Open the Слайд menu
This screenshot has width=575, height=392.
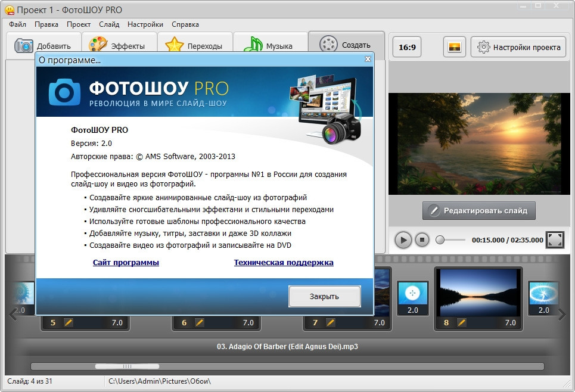coord(109,24)
